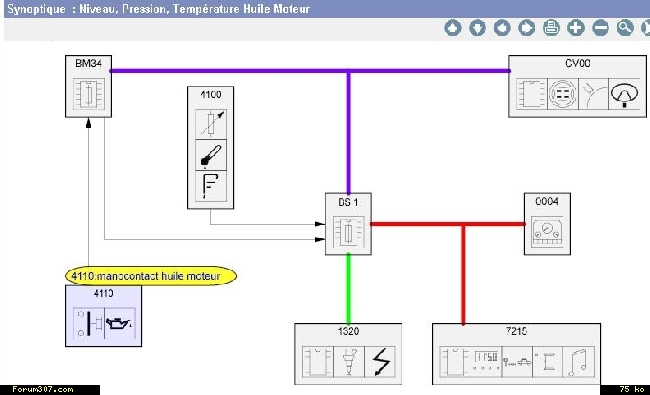The height and width of the screenshot is (395, 650).
Task: Select the BM34 module box
Action: (88, 86)
